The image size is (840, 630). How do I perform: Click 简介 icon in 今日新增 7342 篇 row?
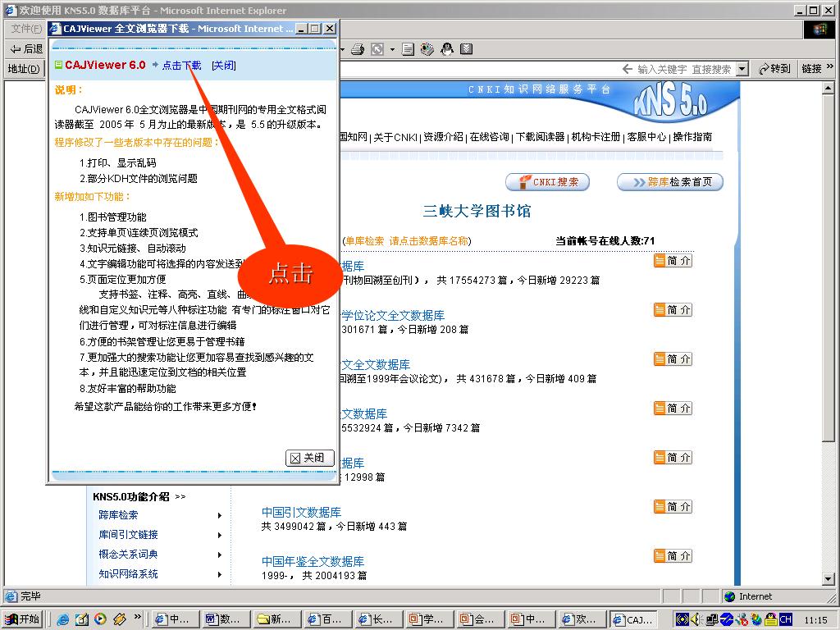pos(673,409)
